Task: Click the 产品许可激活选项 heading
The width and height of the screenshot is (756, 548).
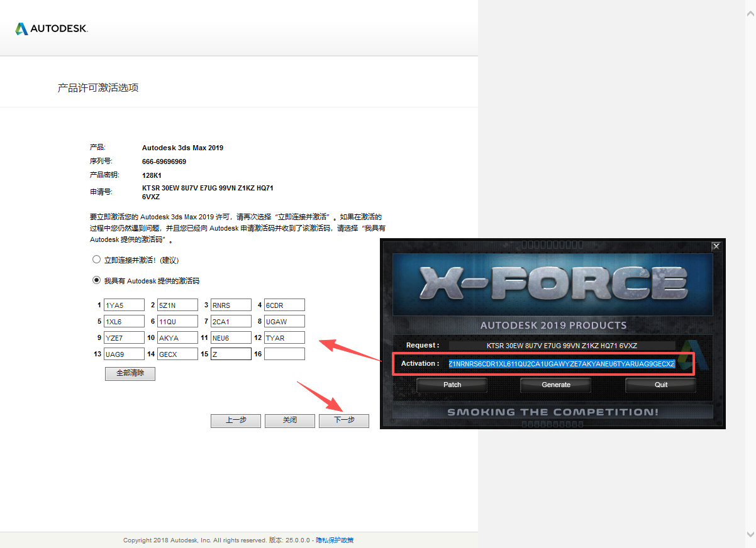Action: click(98, 87)
